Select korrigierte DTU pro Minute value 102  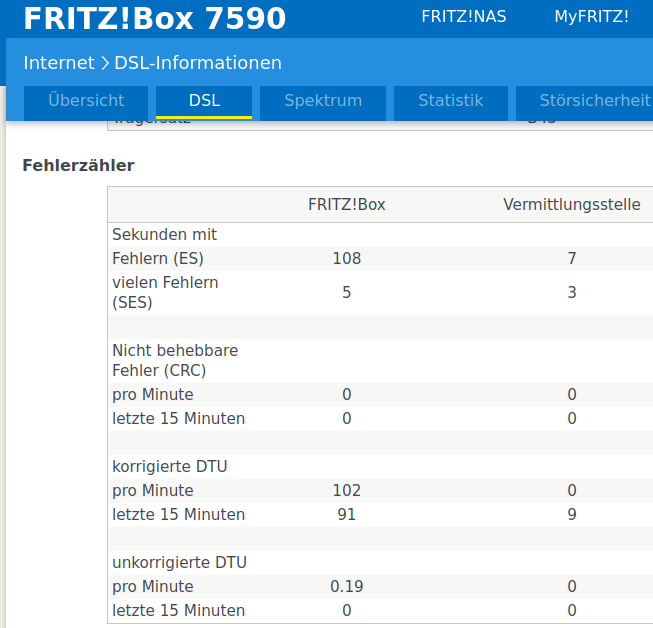pyautogui.click(x=346, y=491)
